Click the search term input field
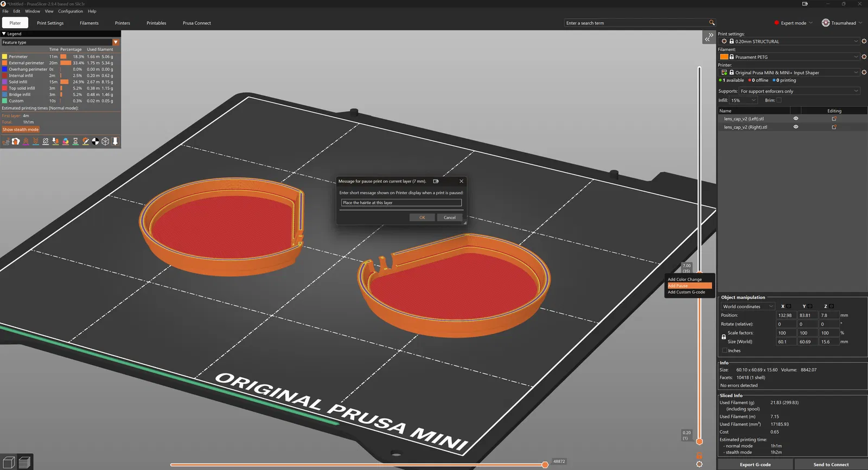Screen dimensions: 868x470 point(636,23)
